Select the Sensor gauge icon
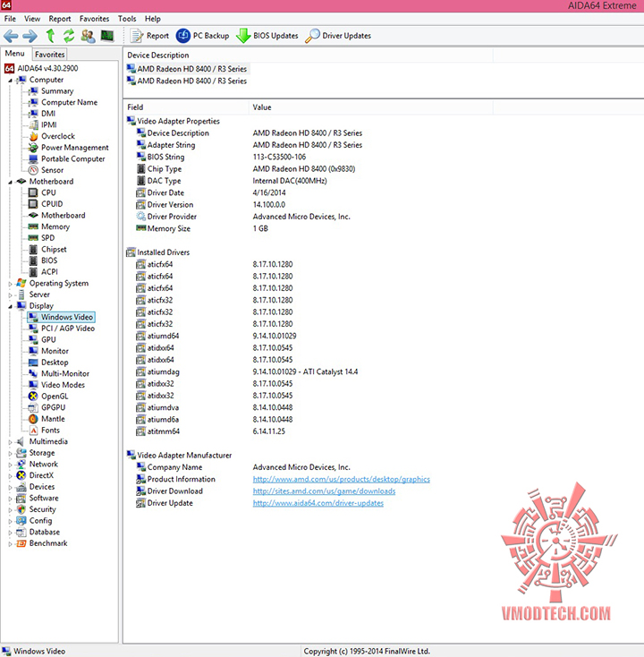Image resolution: width=644 pixels, height=657 pixels. [x=33, y=170]
